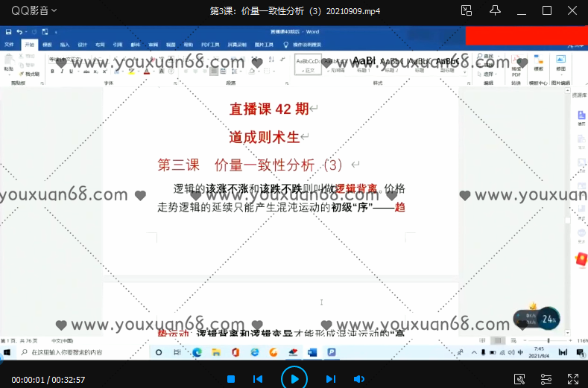This screenshot has height=388, width=588.
Task: Click the distributed alignment button
Action: point(223,71)
